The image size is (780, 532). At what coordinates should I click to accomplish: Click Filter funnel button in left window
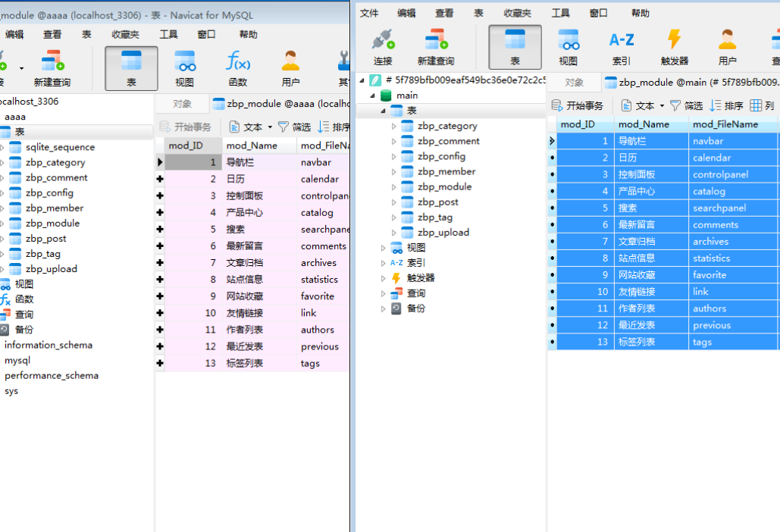click(x=294, y=127)
